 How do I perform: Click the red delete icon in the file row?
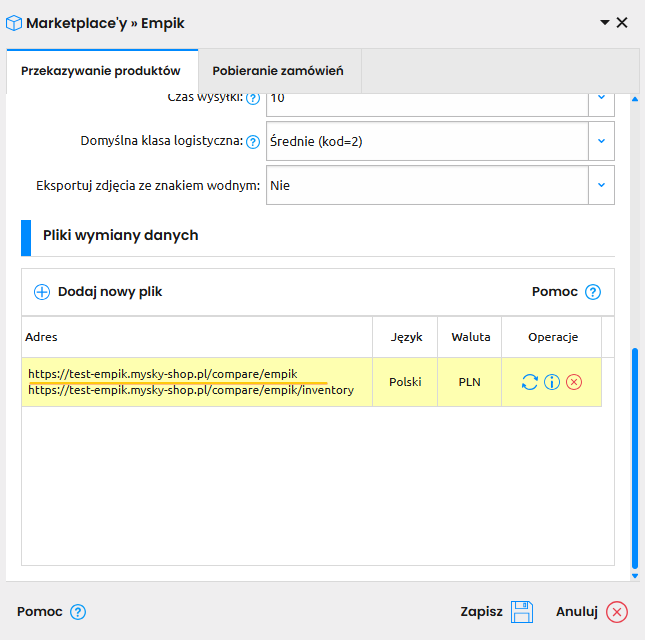coord(574,382)
